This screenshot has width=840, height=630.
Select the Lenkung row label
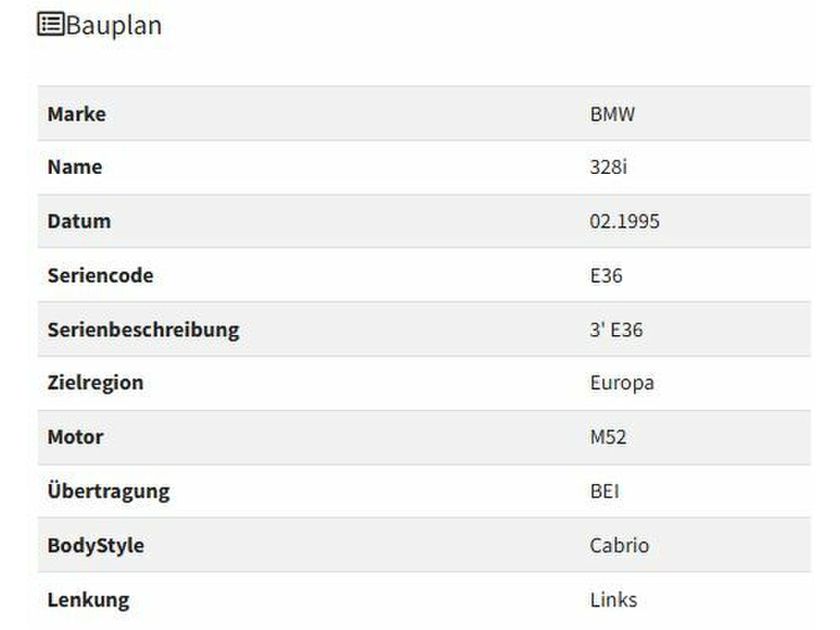tap(88, 600)
